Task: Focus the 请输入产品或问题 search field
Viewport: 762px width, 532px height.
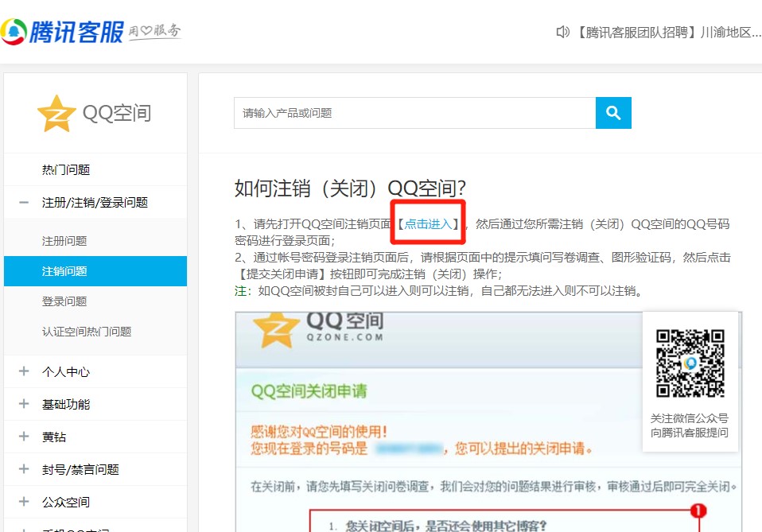Action: 415,113
